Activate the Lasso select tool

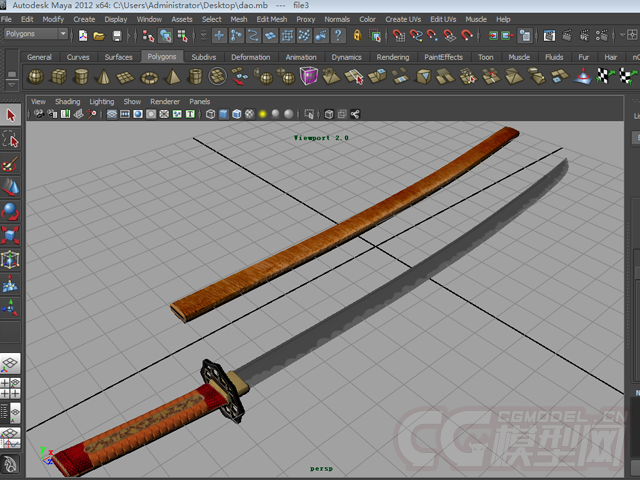click(x=10, y=140)
